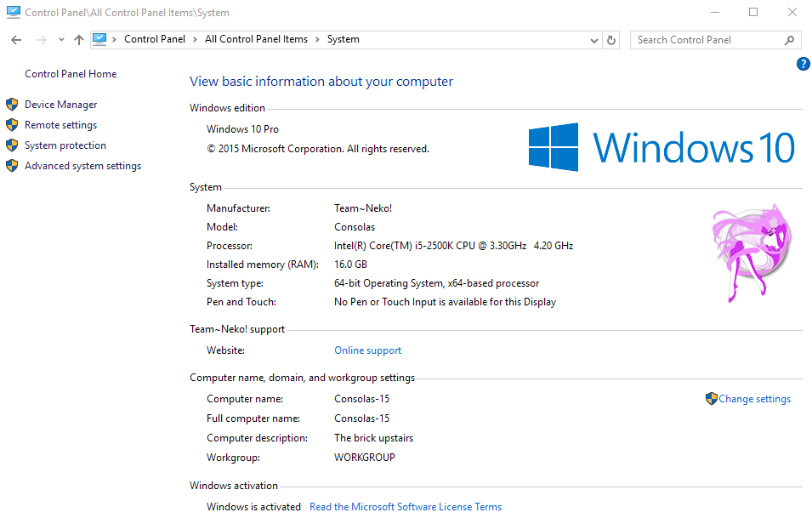Select All Control Panel Items breadcrumb
Image resolution: width=812 pixels, height=518 pixels.
(x=256, y=39)
